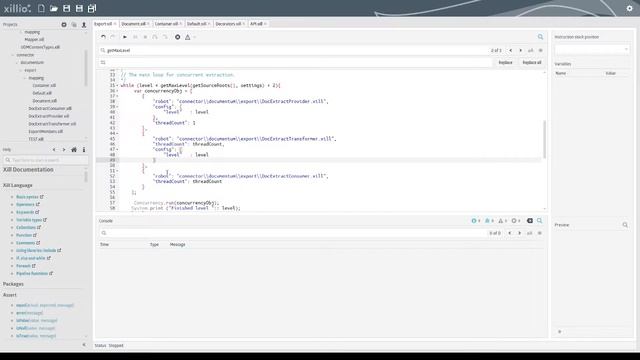Redo edit in editor toolbar
640x360 pixels.
(113, 37)
